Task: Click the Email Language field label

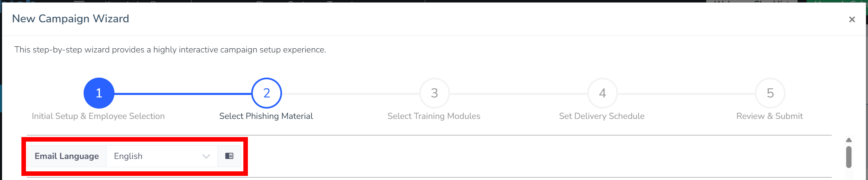Action: pyautogui.click(x=67, y=156)
